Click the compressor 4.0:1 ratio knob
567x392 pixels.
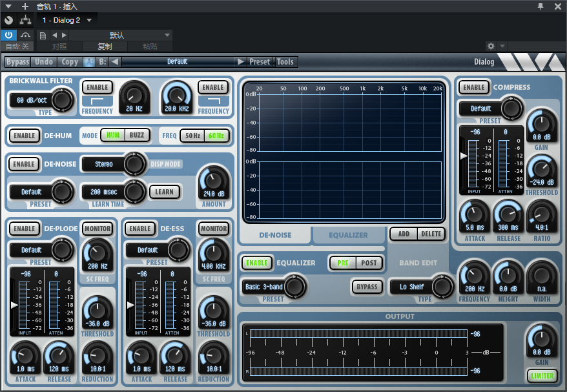(541, 214)
